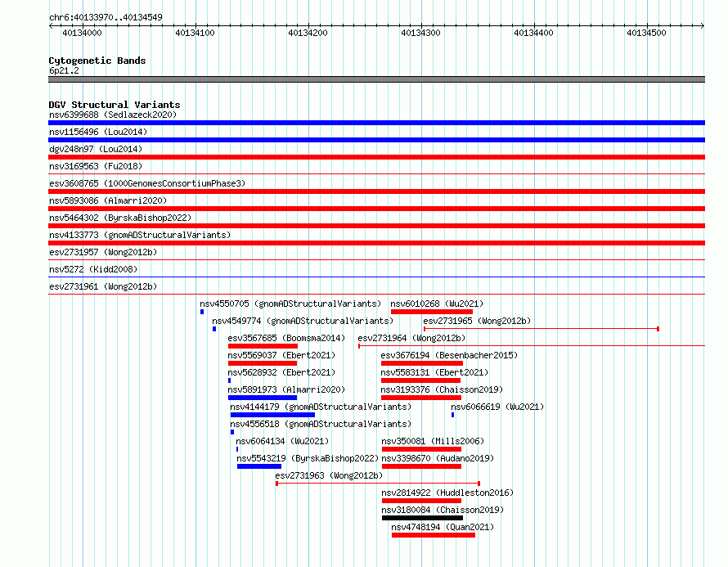Image resolution: width=728 pixels, height=567 pixels.
Task: Click nsv4144179 (gnomADStructuralVariants) label
Action: [x=321, y=407]
